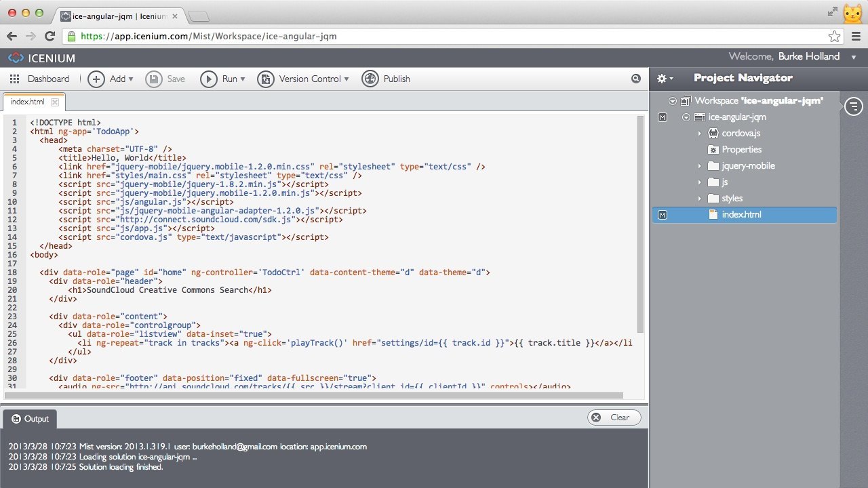This screenshot has height=488, width=868.
Task: Click the editor horizontal scrollbar
Action: (313, 394)
